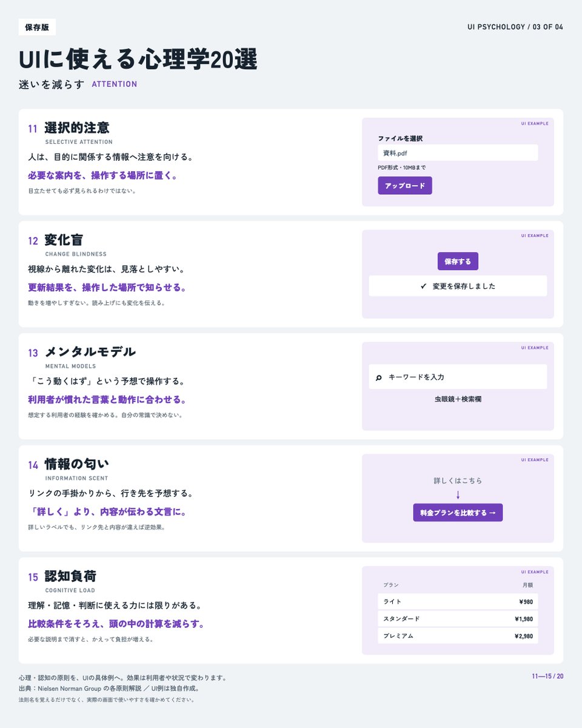Click 「詳しく」より、内容が伝わる文言に。 text

[x=107, y=512]
